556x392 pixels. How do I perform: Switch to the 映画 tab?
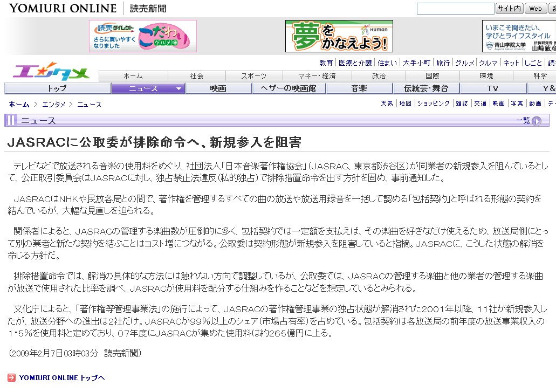click(218, 88)
